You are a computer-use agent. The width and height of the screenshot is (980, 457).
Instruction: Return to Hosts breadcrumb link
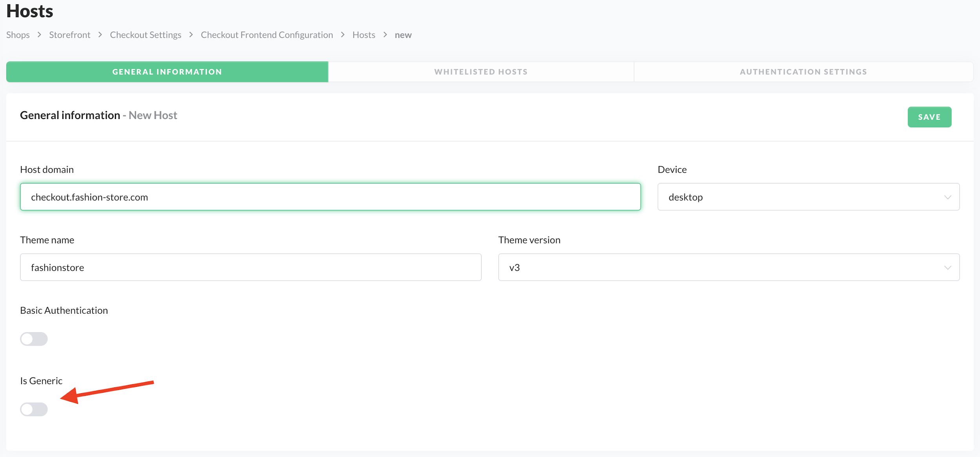[x=363, y=35]
